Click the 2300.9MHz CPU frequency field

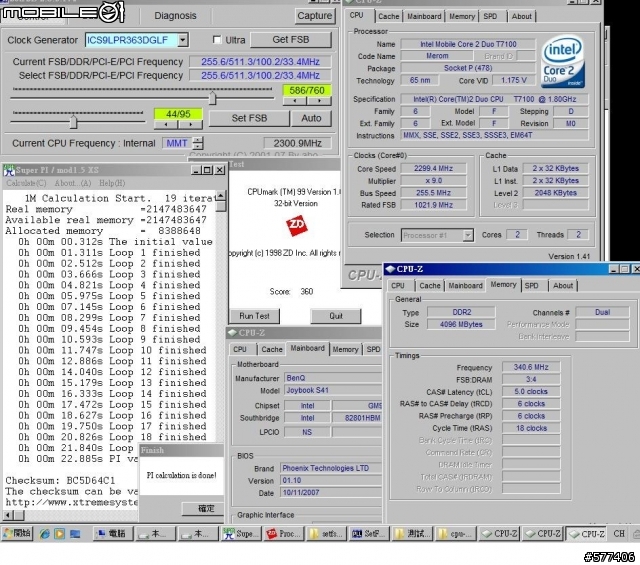[x=298, y=143]
